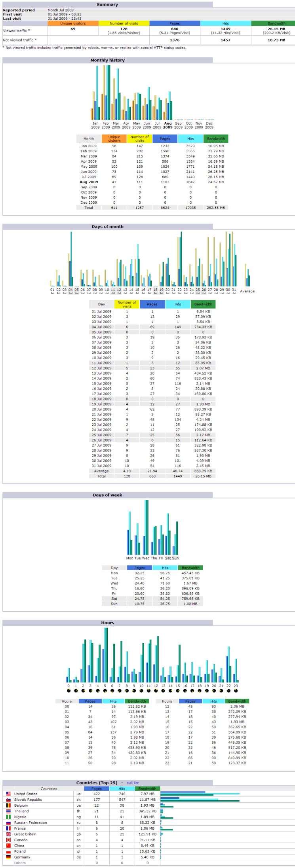295x868 pixels.
Task: Click total bandwidth '252.53 MB' in monthly table
Action: pyautogui.click(x=216, y=207)
